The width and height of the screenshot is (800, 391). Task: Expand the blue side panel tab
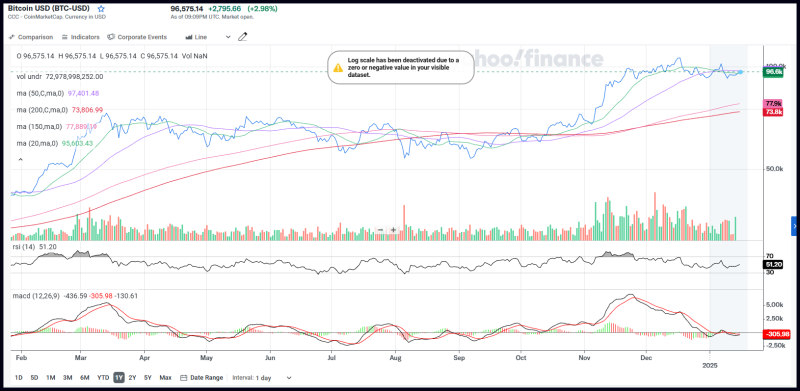pyautogui.click(x=794, y=226)
